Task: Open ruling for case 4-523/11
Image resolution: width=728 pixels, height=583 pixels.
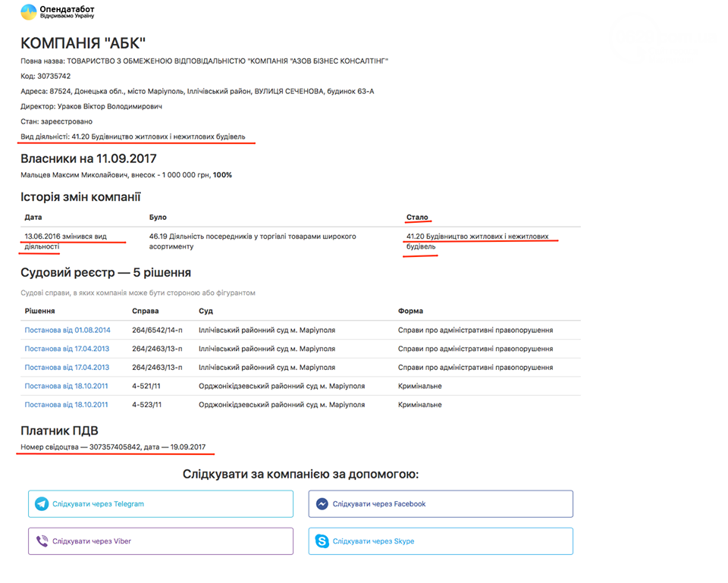Action: click(66, 405)
